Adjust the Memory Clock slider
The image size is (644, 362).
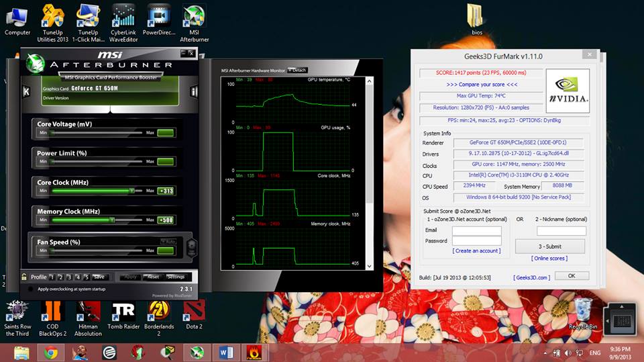[x=97, y=220]
